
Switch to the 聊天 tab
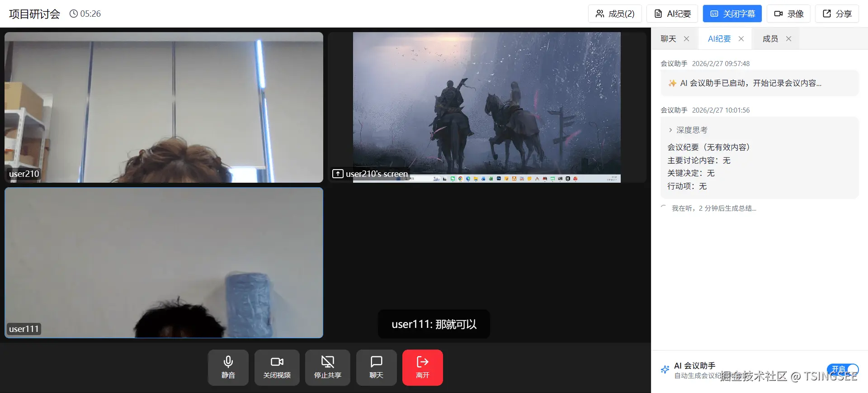point(668,39)
